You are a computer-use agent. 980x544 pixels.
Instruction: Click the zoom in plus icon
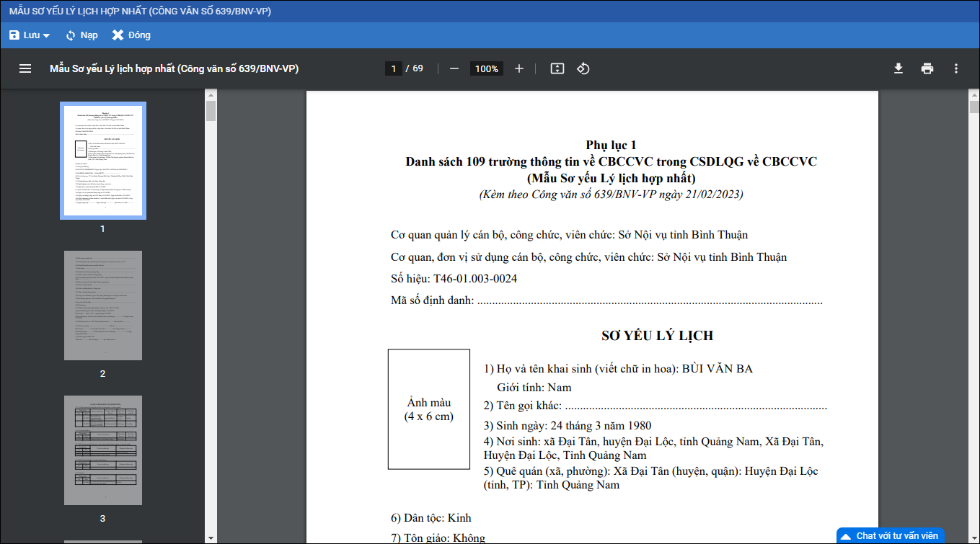(519, 68)
